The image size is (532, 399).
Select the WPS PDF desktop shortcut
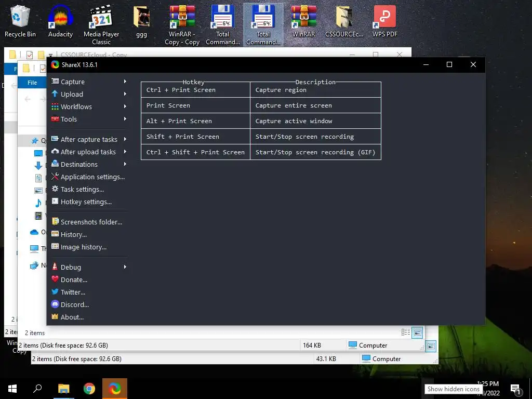coord(385,22)
